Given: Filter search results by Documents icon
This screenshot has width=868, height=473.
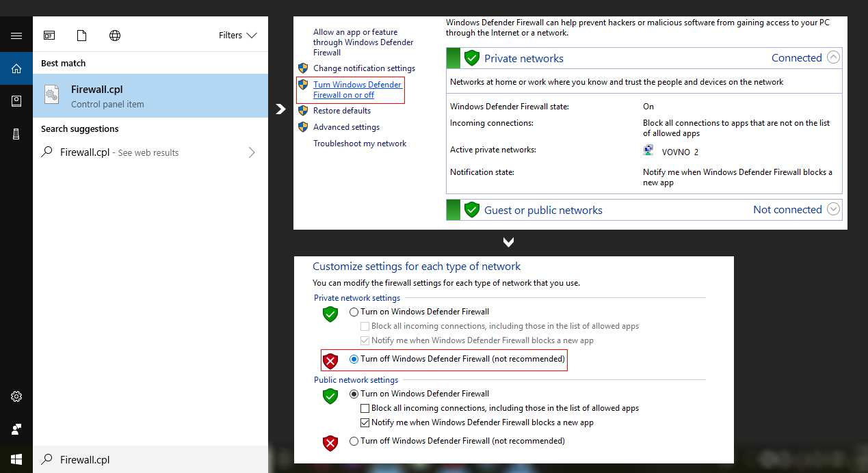Looking at the screenshot, I should [x=82, y=36].
